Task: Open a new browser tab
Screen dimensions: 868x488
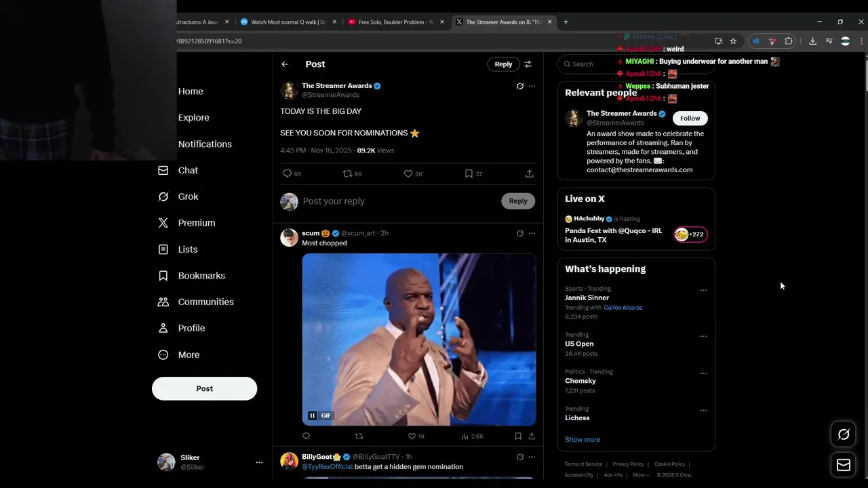Action: tap(566, 22)
